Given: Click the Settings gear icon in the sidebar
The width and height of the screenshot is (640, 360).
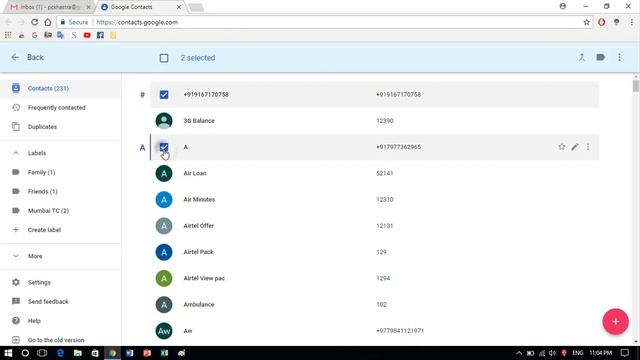Looking at the screenshot, I should (16, 282).
